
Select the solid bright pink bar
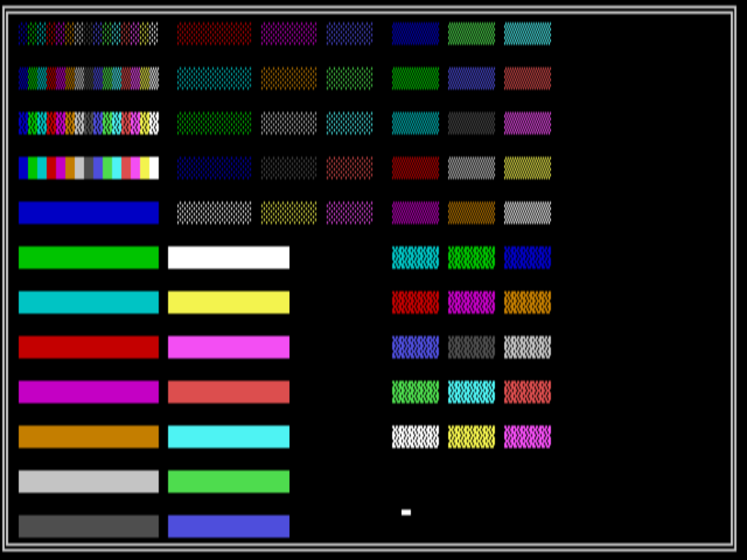pyautogui.click(x=228, y=347)
